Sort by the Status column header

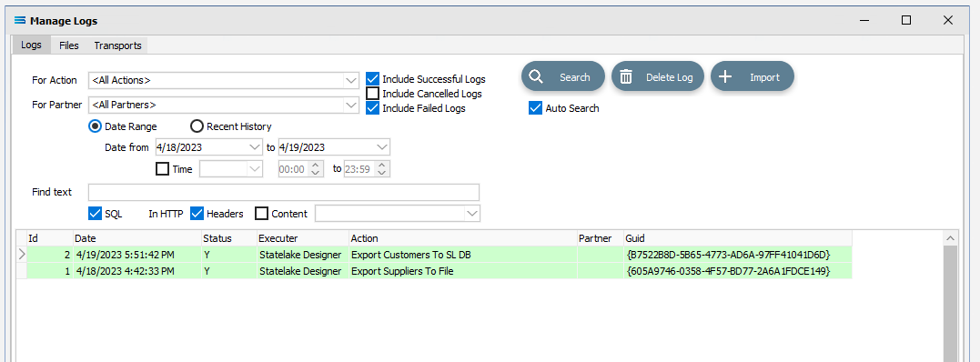coord(228,238)
